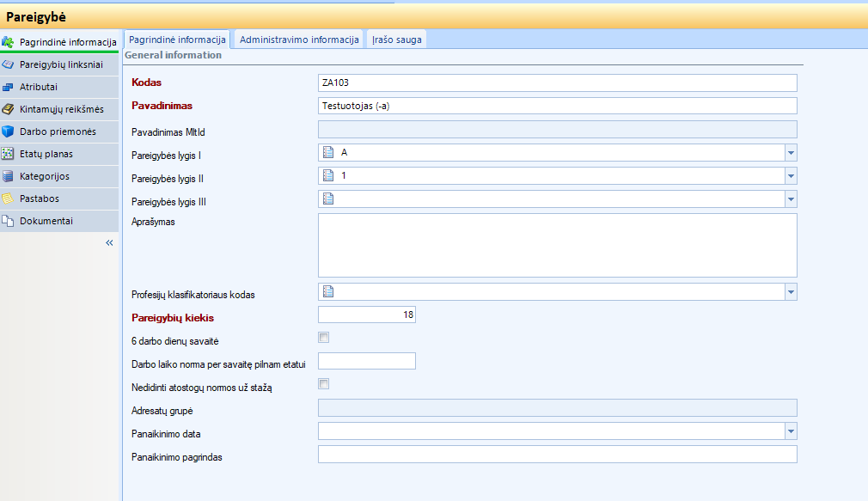
Task: Click the Dokumentai pages icon
Action: tap(9, 221)
